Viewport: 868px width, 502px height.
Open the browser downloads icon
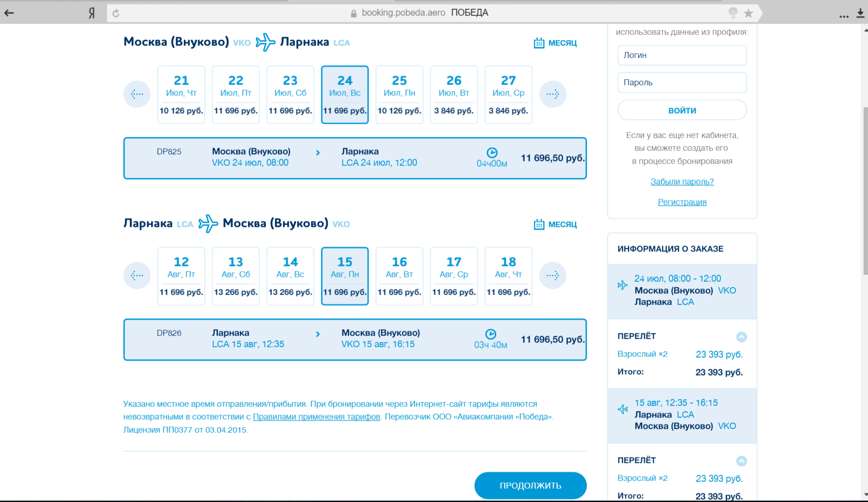point(860,13)
